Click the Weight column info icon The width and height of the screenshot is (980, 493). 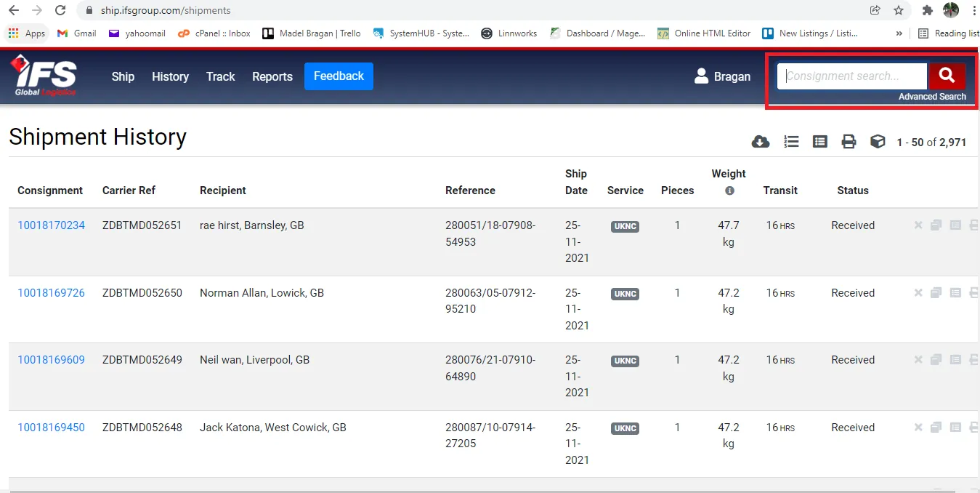[729, 191]
